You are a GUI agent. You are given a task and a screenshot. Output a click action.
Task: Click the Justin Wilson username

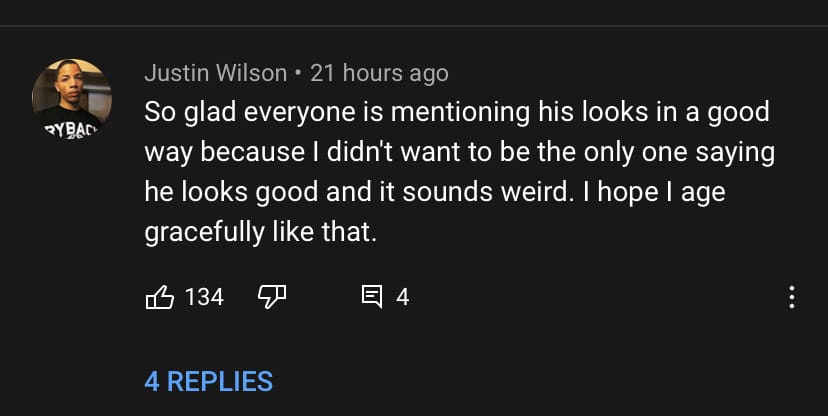(x=215, y=73)
